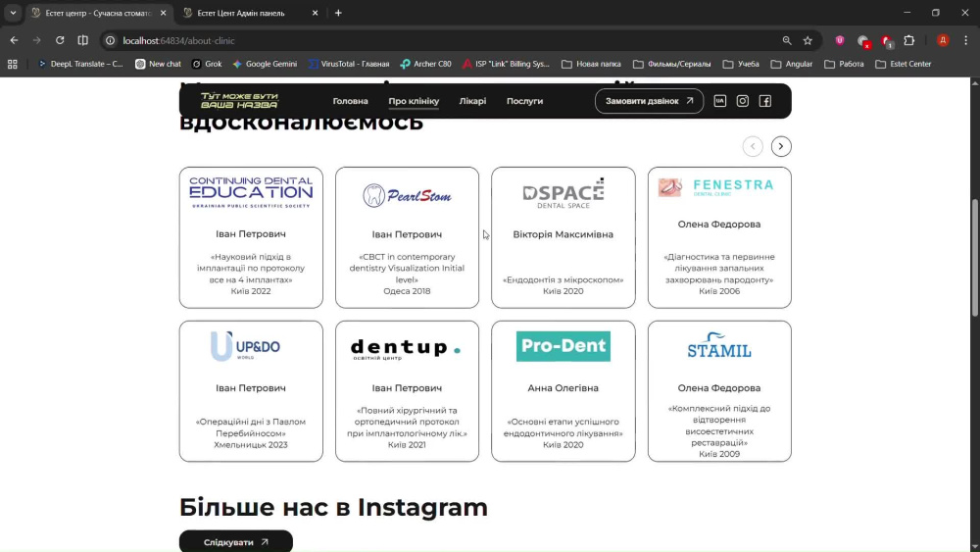
Task: Select the UP&DO course card
Action: pos(251,391)
